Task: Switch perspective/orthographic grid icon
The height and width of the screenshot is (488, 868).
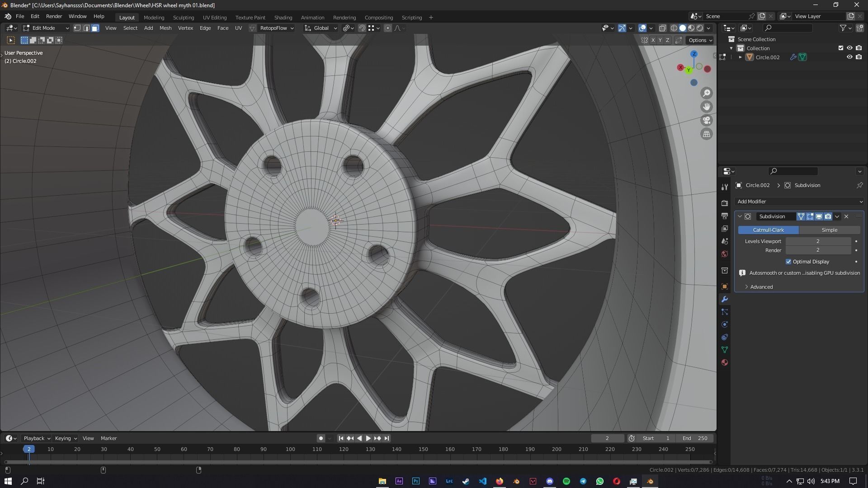Action: click(x=707, y=134)
